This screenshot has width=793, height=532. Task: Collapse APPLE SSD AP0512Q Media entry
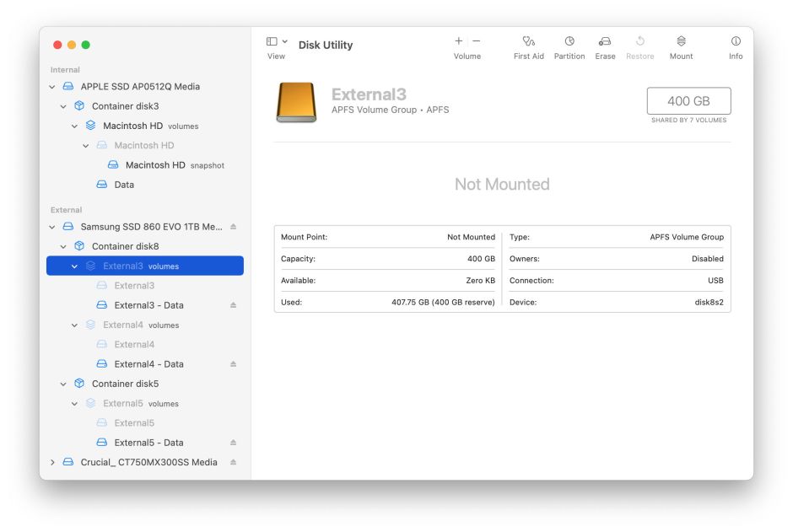[52, 87]
